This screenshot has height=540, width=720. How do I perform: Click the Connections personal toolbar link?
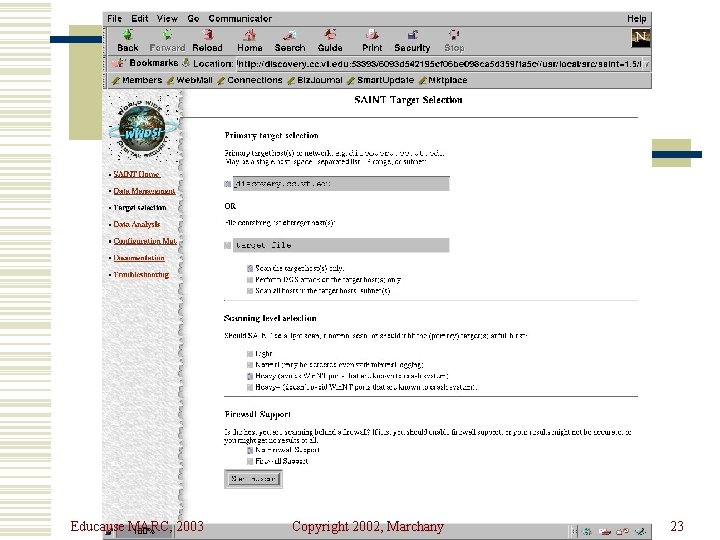pyautogui.click(x=250, y=80)
